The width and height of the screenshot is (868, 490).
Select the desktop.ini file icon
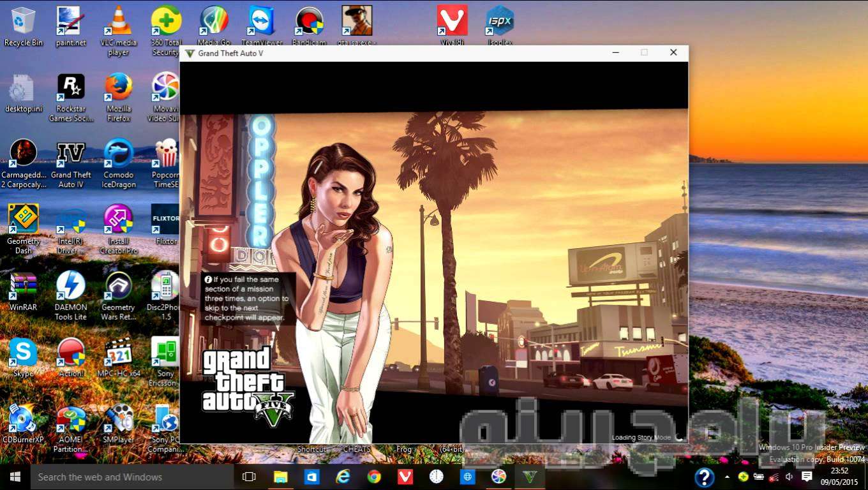pos(24,93)
